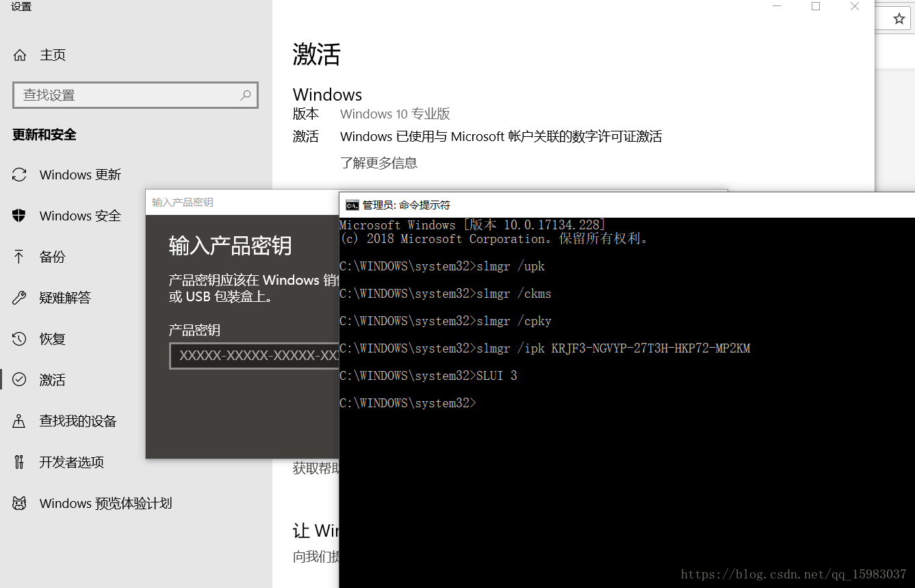Open 开发者选项 page
Screen dimensions: 915x588
tap(73, 462)
